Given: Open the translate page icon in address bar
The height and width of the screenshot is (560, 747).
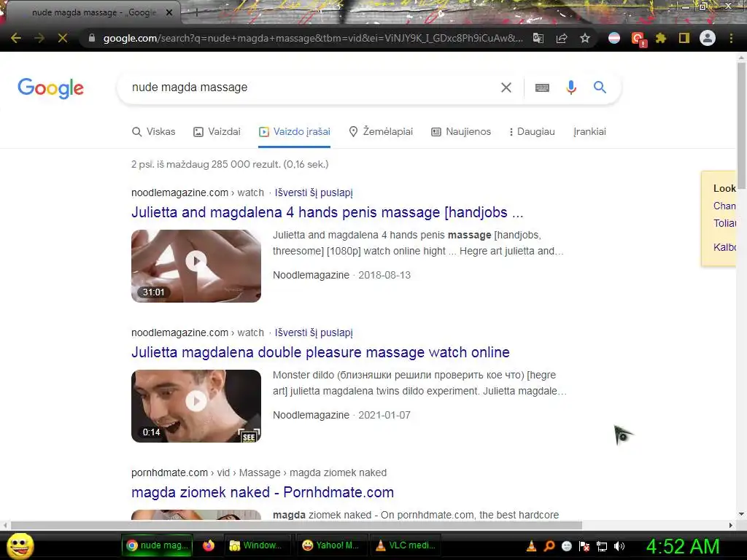Looking at the screenshot, I should 538,38.
